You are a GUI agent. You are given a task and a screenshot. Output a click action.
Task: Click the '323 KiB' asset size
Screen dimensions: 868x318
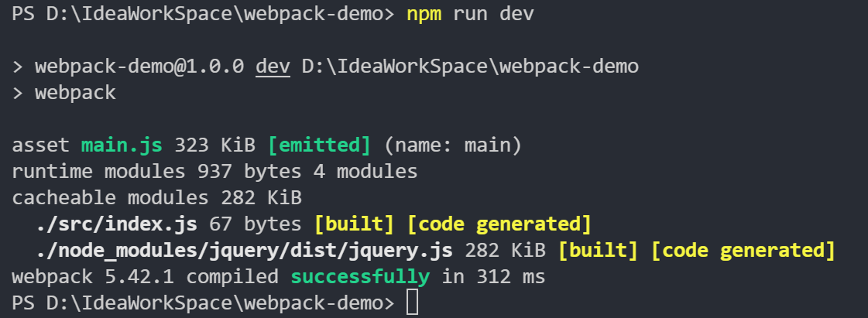[x=215, y=145]
